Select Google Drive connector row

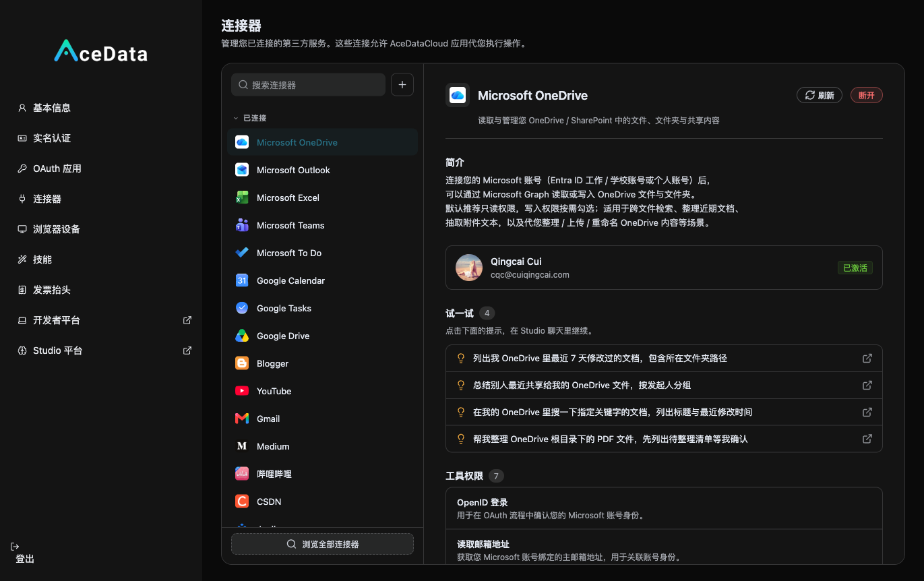point(322,336)
